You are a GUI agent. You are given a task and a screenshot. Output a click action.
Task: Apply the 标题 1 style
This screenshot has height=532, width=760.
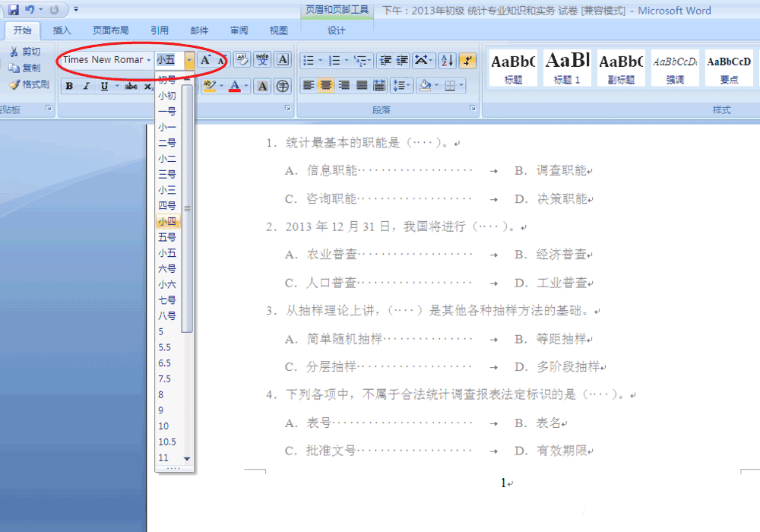[568, 68]
